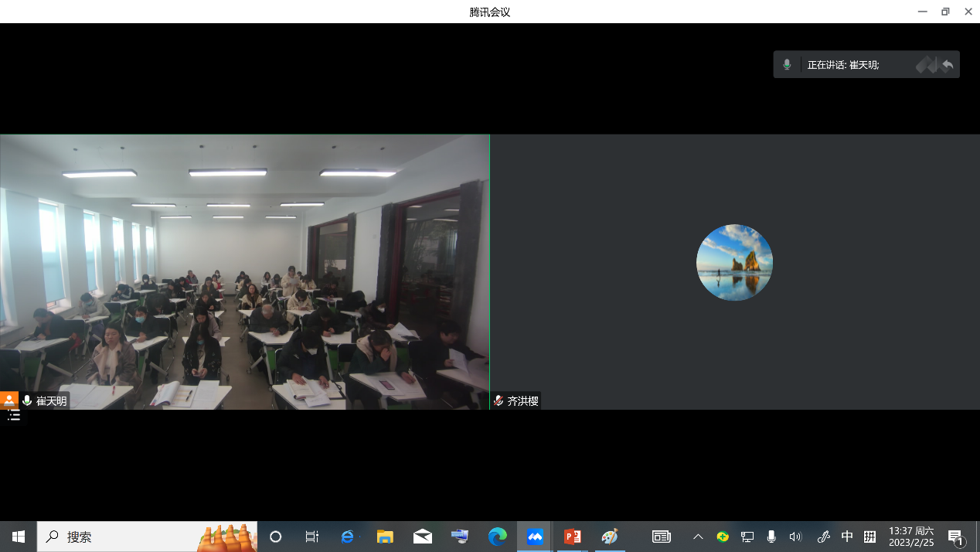Click the orange host icon beside 崔天明
Viewport: 980px width, 552px height.
point(9,400)
